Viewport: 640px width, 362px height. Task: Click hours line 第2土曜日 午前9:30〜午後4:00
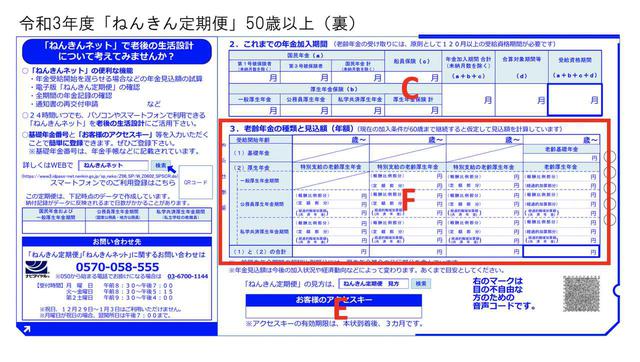pos(119,298)
